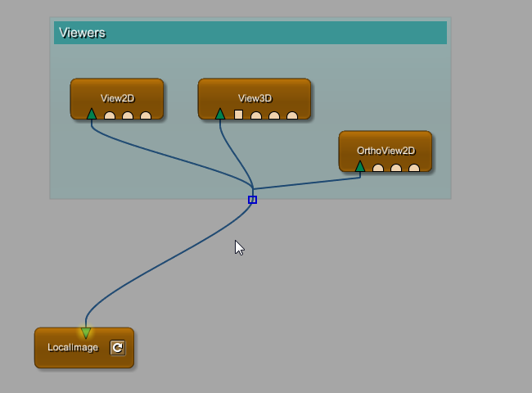This screenshot has height=393, width=532.
Task: Click rightmost half-circle connector on View2D
Action: 146,115
